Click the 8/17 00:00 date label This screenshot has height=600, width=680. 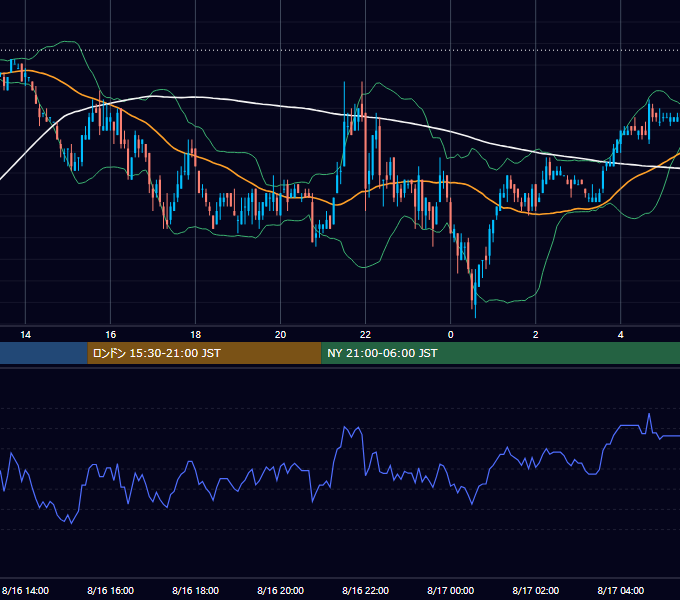[451, 590]
